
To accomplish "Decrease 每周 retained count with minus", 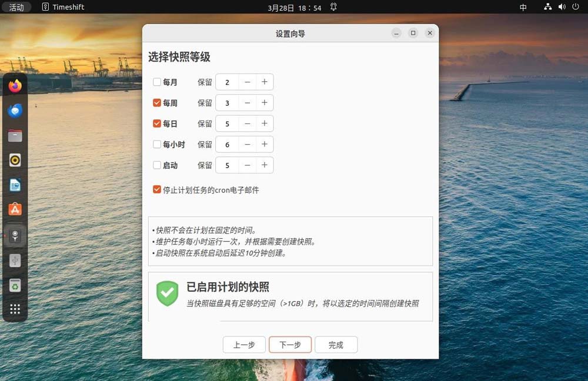I will tap(247, 103).
